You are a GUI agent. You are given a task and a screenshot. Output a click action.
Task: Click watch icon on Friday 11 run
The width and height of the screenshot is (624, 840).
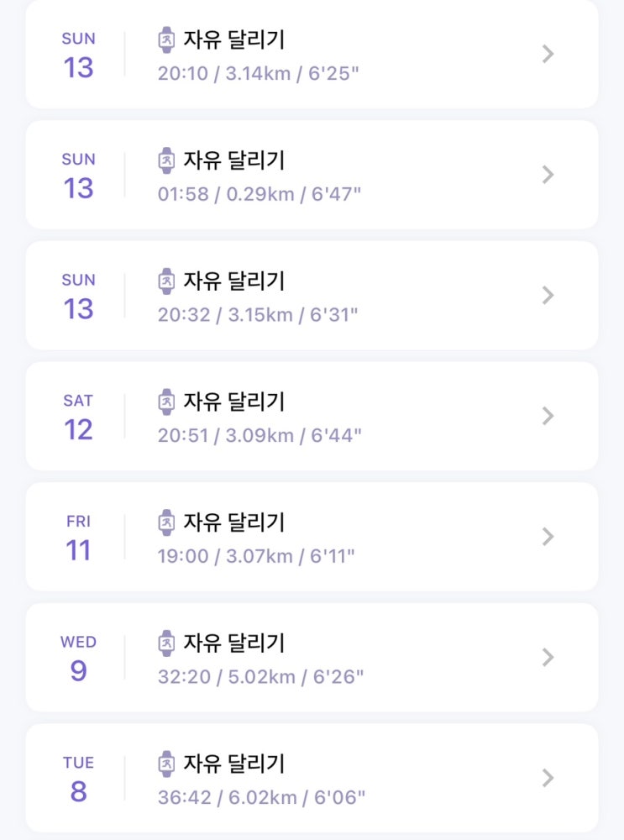[166, 522]
